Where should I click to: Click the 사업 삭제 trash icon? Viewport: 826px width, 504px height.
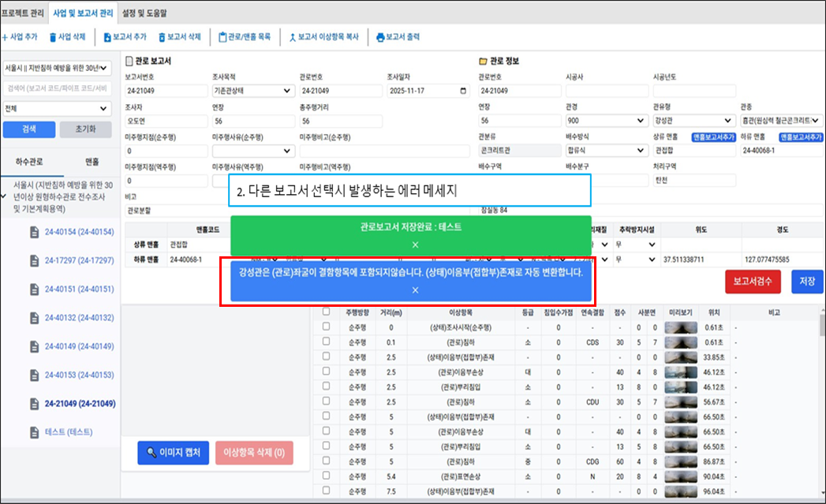coord(53,37)
